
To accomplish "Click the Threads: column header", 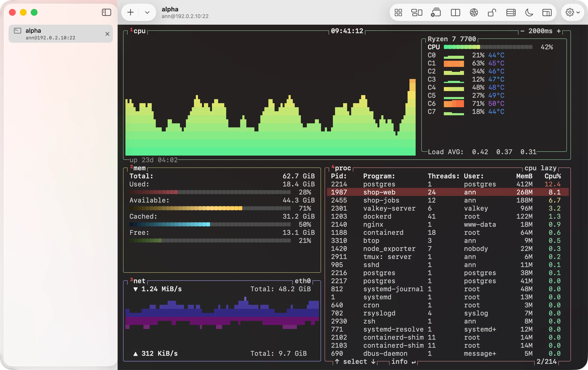I will 443,176.
